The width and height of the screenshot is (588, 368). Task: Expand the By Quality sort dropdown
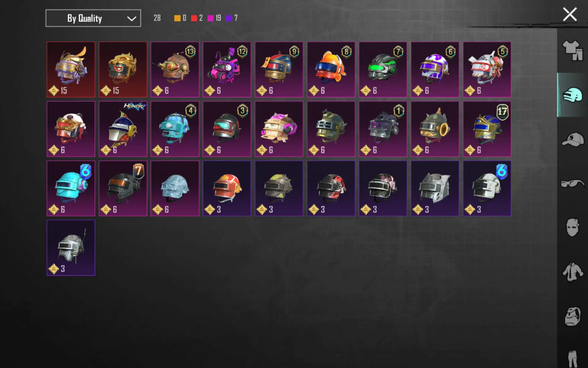click(x=93, y=18)
